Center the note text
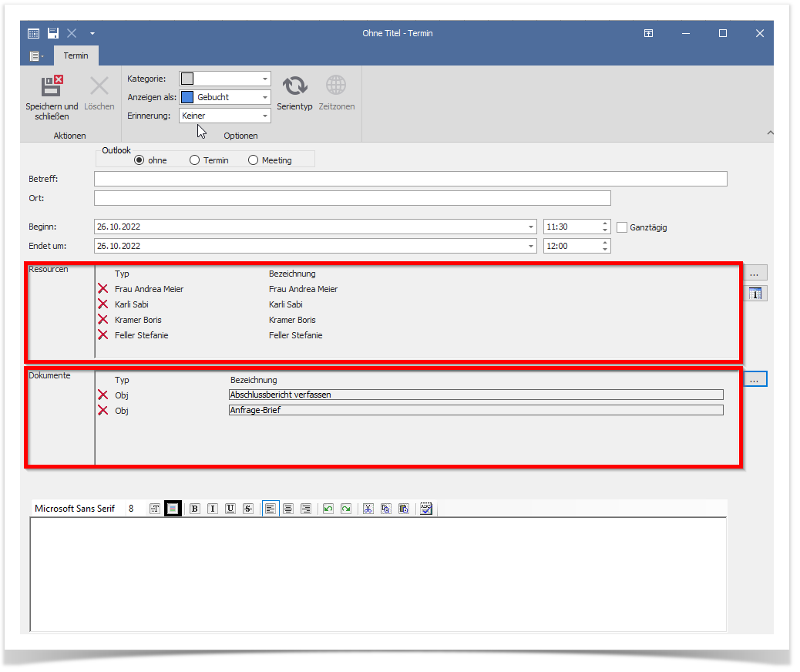 point(288,509)
